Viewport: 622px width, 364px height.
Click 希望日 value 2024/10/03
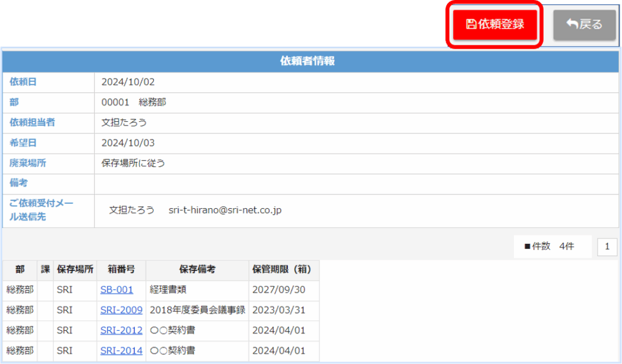128,143
